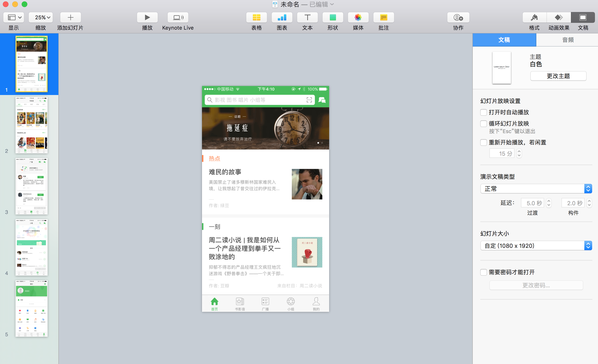Add a comment with 批注 icon
The image size is (598, 364).
384,17
